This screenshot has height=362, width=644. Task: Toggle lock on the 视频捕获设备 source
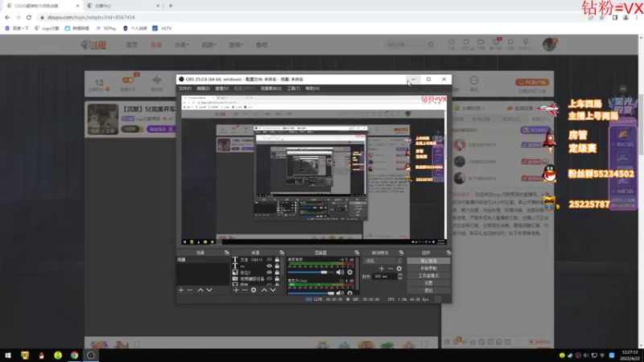tap(277, 278)
